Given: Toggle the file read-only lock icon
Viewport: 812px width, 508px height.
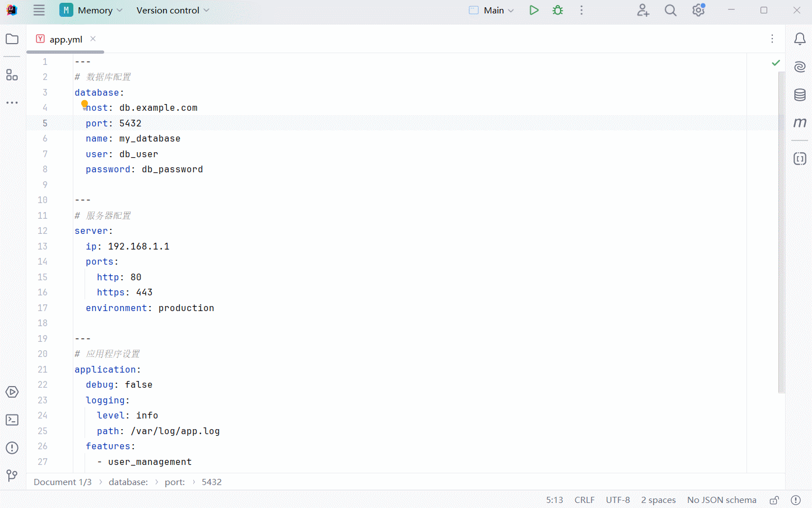Looking at the screenshot, I should pos(774,500).
